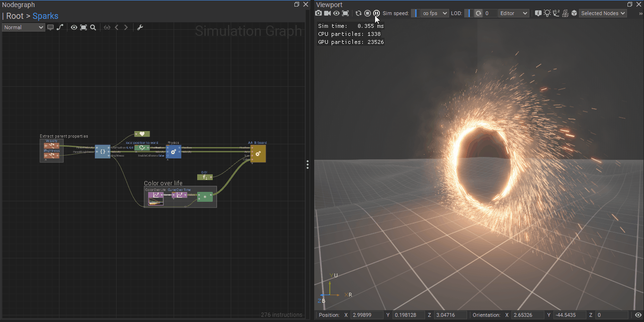
Task: Click the comment bubble icon in Nodegraph toolbar
Action: point(50,27)
